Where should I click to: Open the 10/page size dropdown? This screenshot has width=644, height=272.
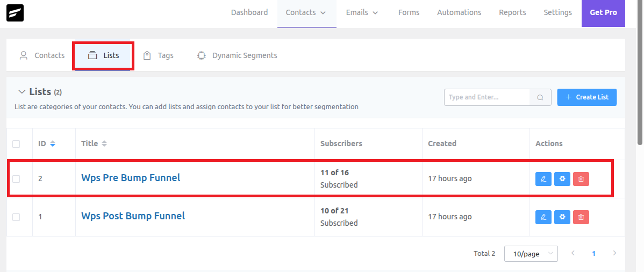pos(531,254)
